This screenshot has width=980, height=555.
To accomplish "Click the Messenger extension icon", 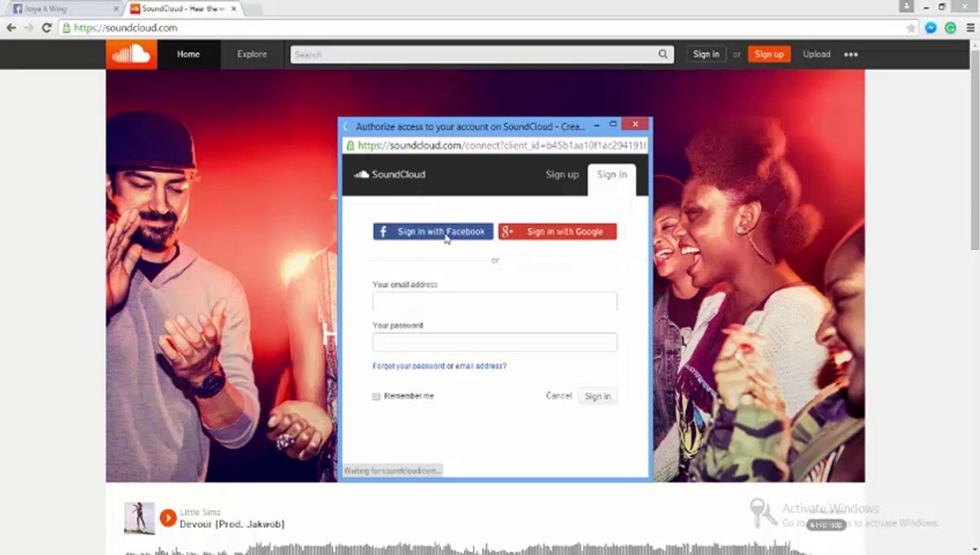I will tap(931, 28).
